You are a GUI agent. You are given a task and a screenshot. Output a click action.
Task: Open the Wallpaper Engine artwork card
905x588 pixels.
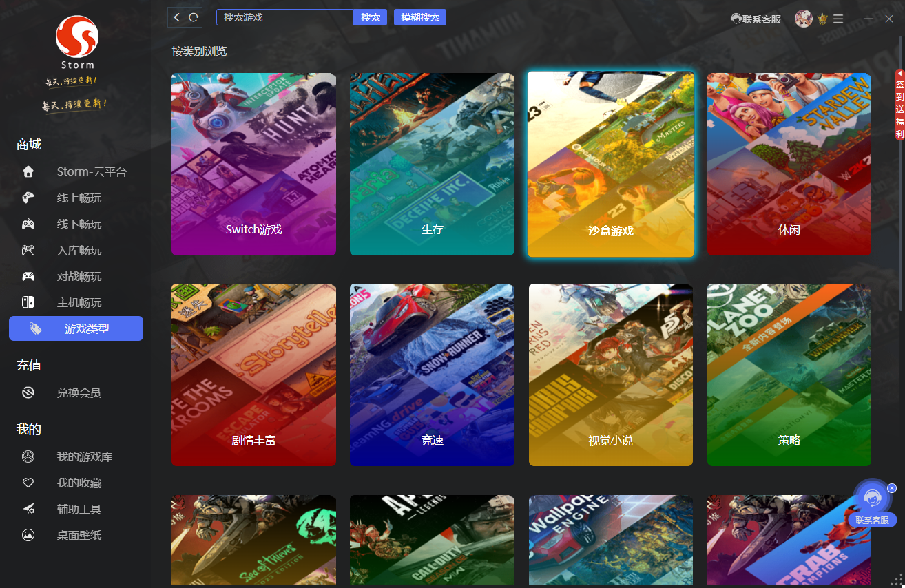[611, 540]
